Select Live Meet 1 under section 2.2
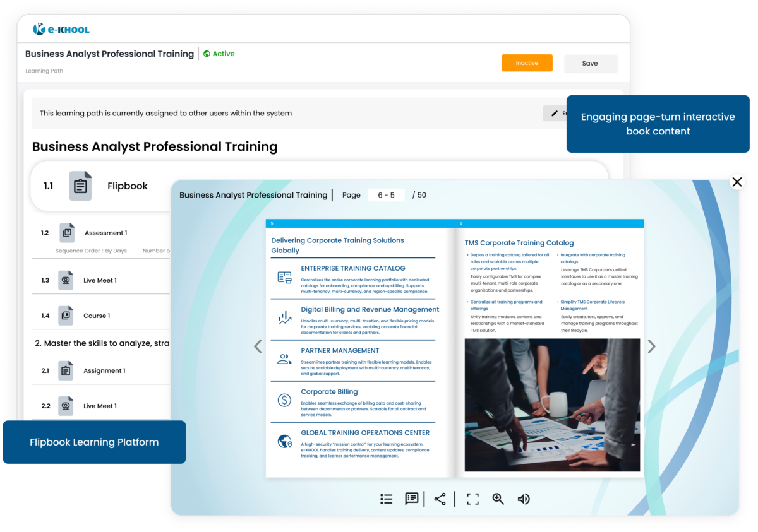The height and width of the screenshot is (532, 758). click(100, 406)
